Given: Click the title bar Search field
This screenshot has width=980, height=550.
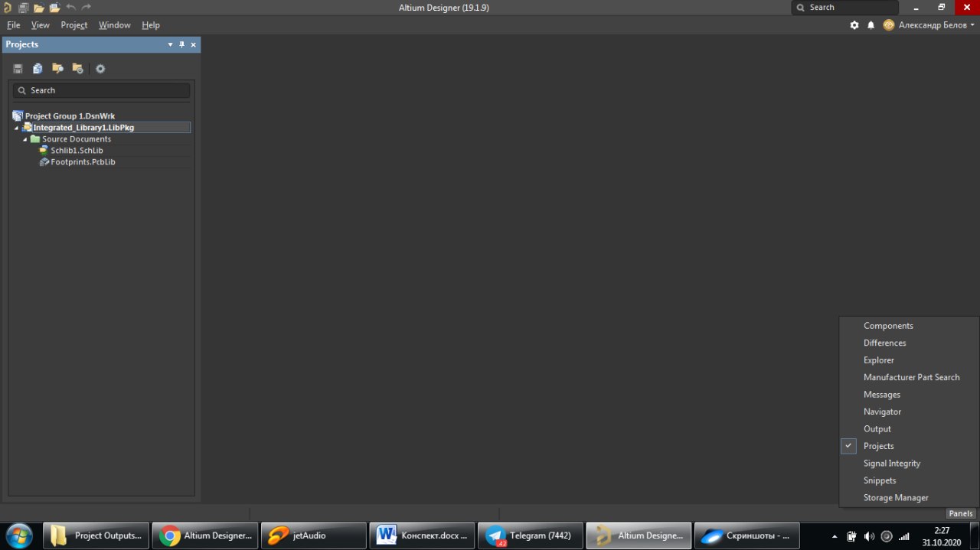Looking at the screenshot, I should [844, 8].
